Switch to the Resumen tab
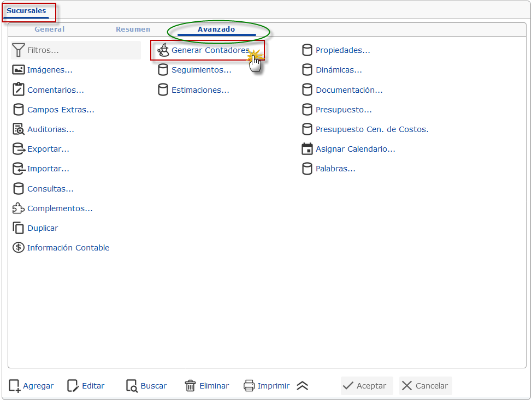 133,29
